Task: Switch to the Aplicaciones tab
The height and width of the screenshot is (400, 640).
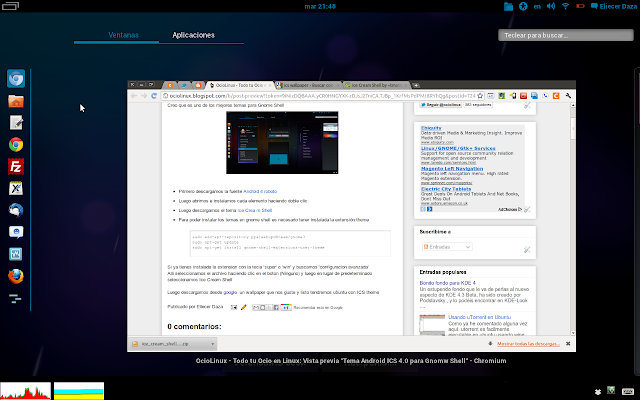Action: coord(193,35)
